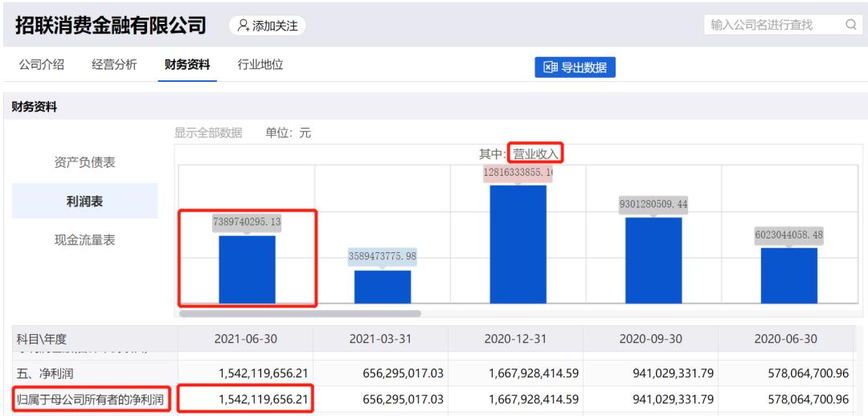The image size is (868, 416).
Task: Click column header 2020-09-30
Action: pyautogui.click(x=651, y=339)
